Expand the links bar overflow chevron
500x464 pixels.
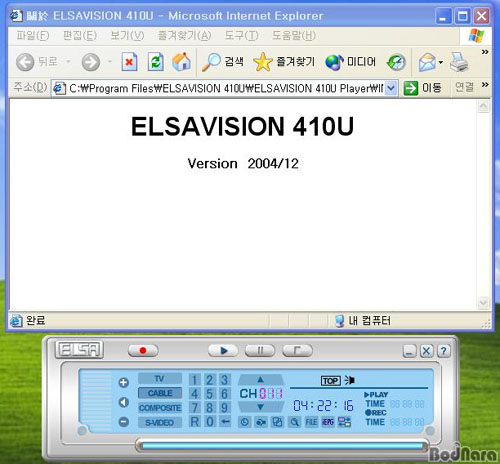[485, 85]
